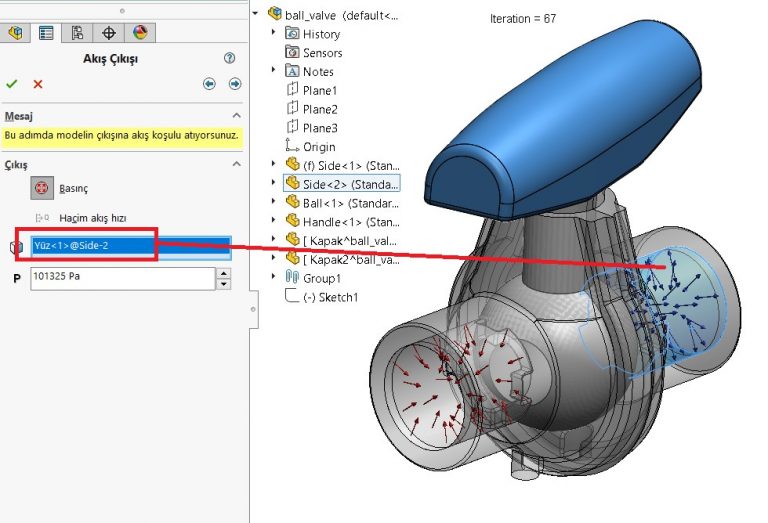The image size is (768, 523).
Task: Confirm with the green checkmark
Action: click(x=12, y=84)
